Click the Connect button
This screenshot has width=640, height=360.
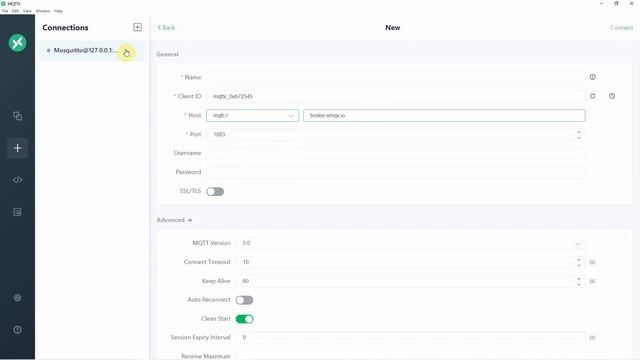[621, 27]
